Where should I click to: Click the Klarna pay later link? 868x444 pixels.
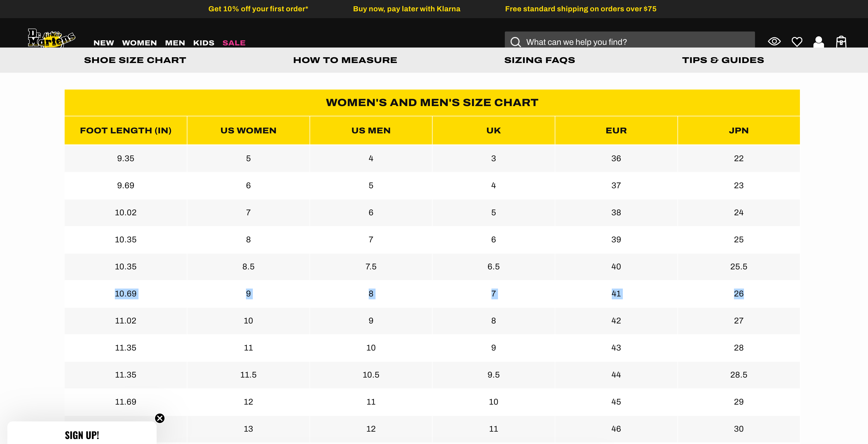(x=406, y=9)
